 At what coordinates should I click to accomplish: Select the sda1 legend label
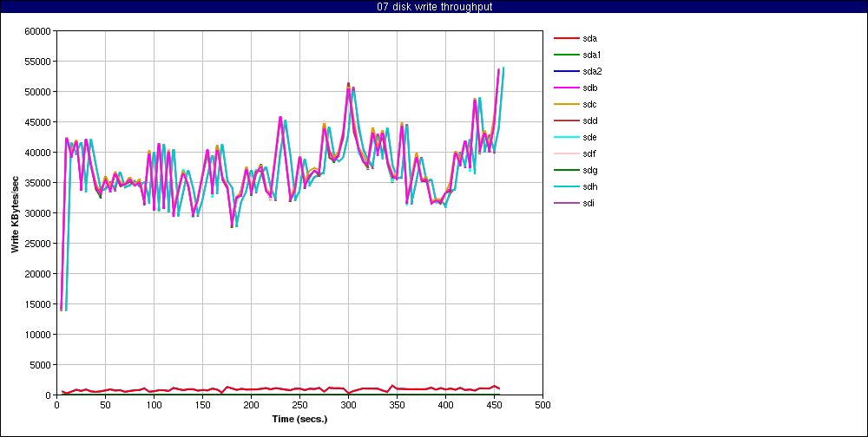592,55
